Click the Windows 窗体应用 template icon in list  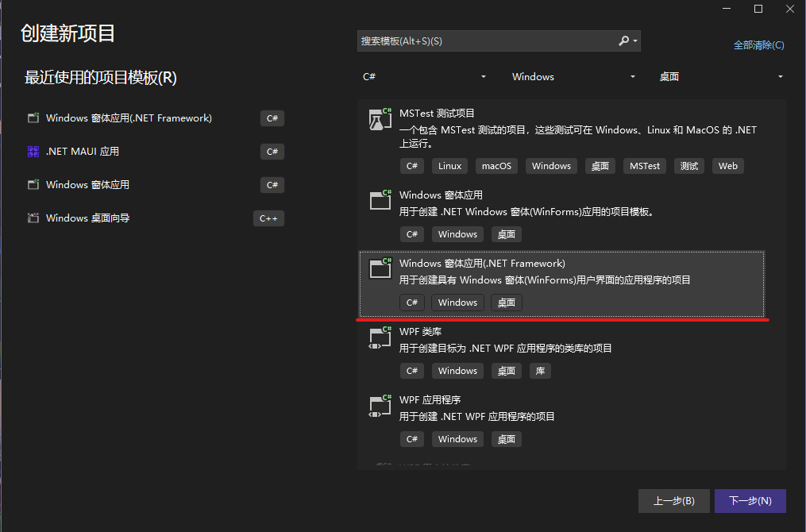point(380,200)
